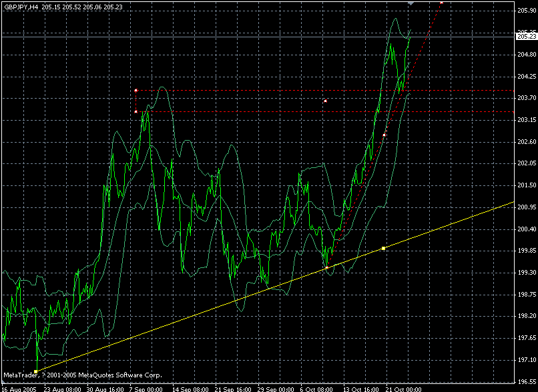Click the 7 Sep 00:00 time label
This screenshot has width=538, height=392.
(146, 389)
